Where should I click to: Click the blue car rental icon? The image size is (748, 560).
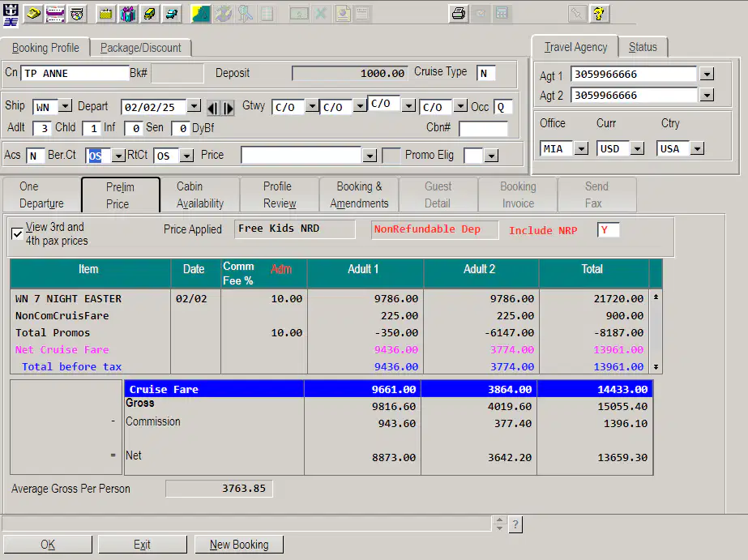172,14
